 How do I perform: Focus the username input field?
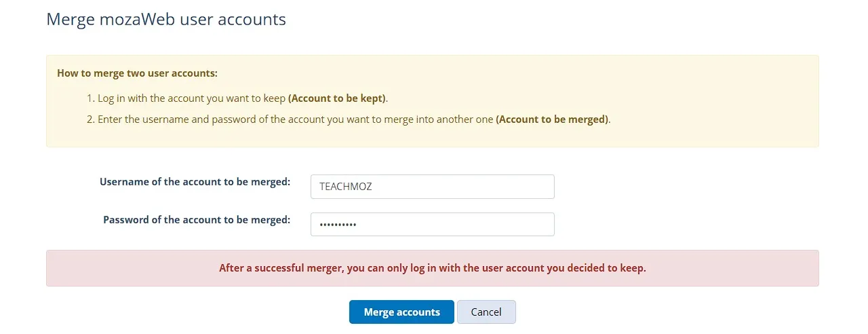click(432, 187)
